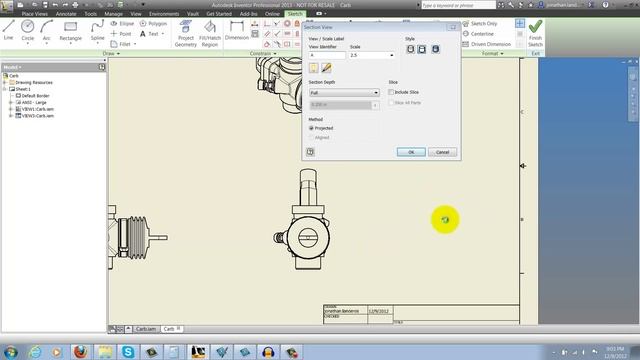Open Vault ribbon tab
Image resolution: width=640 pixels, height=360 pixels.
pyautogui.click(x=193, y=14)
